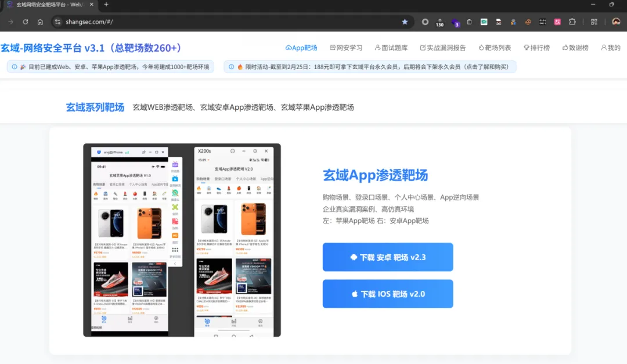Open the 实战漏洞报告 nav item

(442, 48)
